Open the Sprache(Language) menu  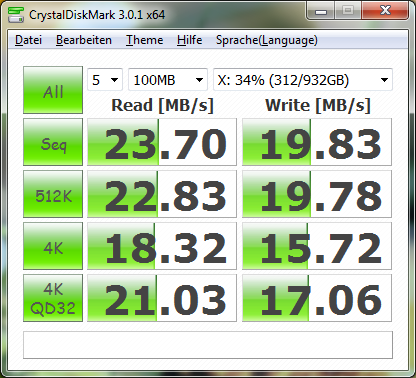(x=267, y=40)
